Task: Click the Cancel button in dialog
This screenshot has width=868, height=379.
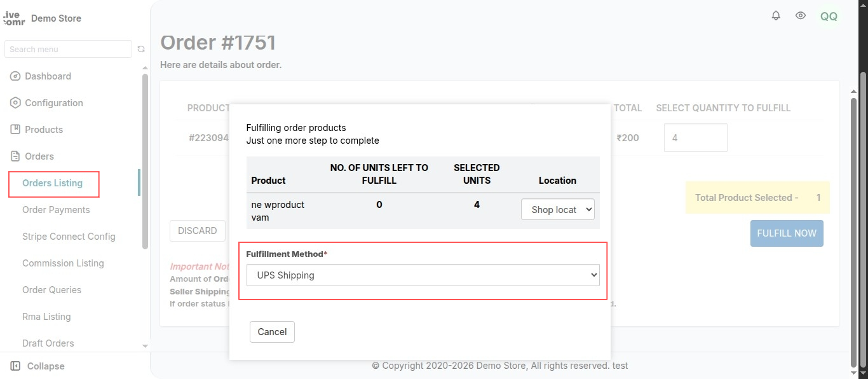Action: [x=272, y=332]
